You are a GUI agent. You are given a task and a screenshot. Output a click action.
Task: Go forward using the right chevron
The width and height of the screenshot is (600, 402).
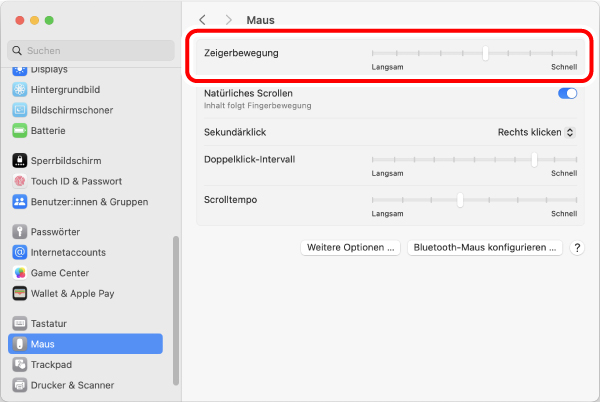tap(228, 20)
